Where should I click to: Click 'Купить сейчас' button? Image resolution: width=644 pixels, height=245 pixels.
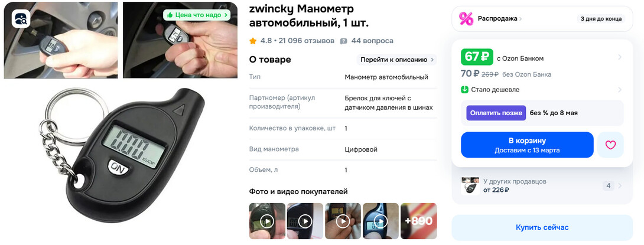pos(542,227)
